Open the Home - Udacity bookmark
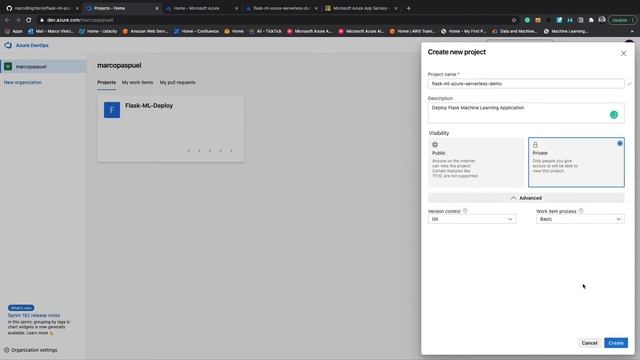 [98, 31]
